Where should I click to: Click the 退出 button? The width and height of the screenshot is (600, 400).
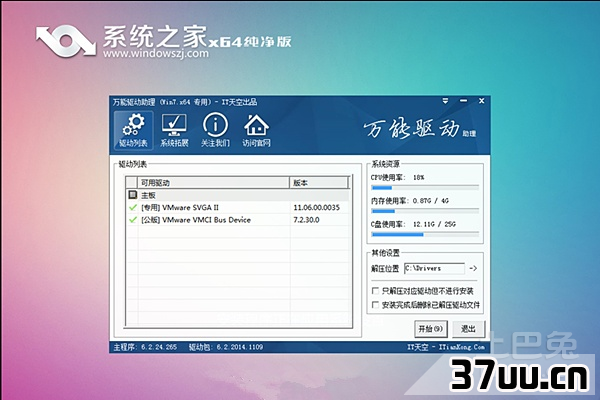(x=468, y=329)
